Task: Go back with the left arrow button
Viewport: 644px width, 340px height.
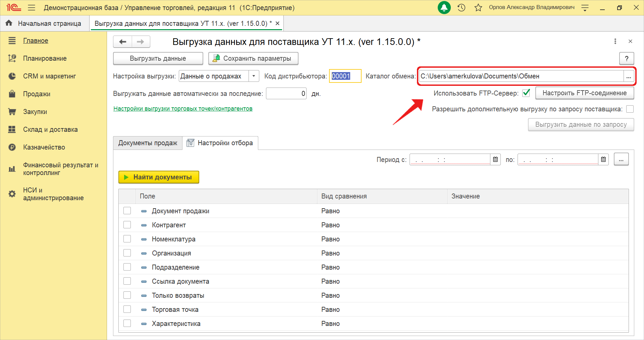Action: tap(123, 42)
